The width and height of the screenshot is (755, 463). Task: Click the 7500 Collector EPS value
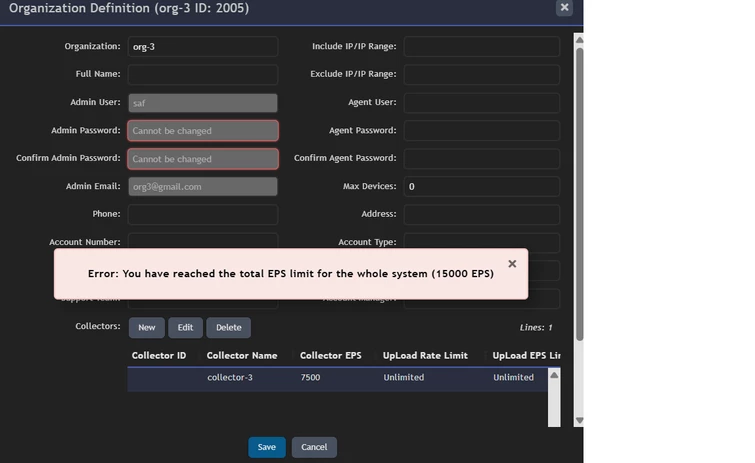pos(310,377)
